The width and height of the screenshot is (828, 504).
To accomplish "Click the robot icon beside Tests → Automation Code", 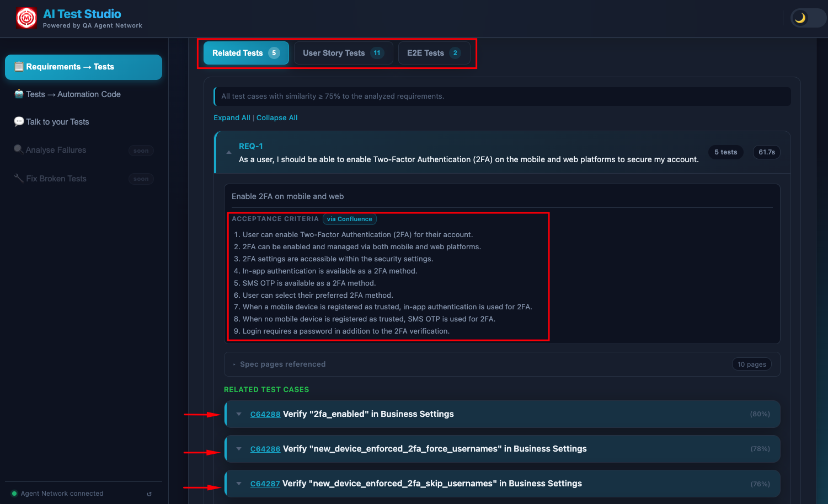I will [19, 94].
